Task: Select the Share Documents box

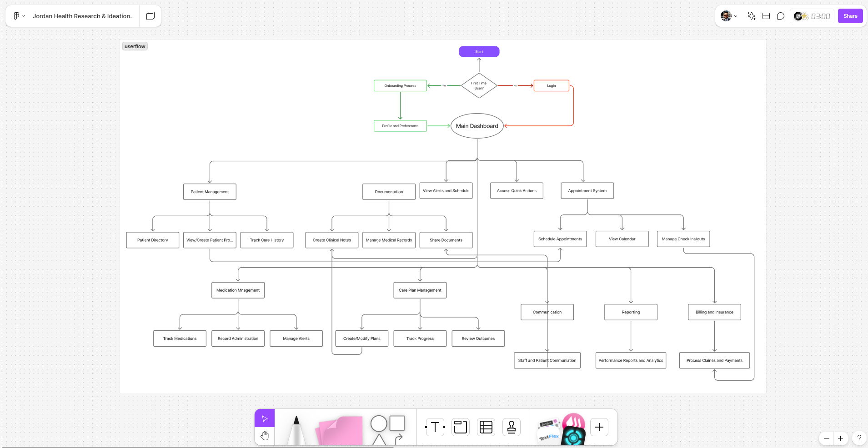Action: [446, 240]
